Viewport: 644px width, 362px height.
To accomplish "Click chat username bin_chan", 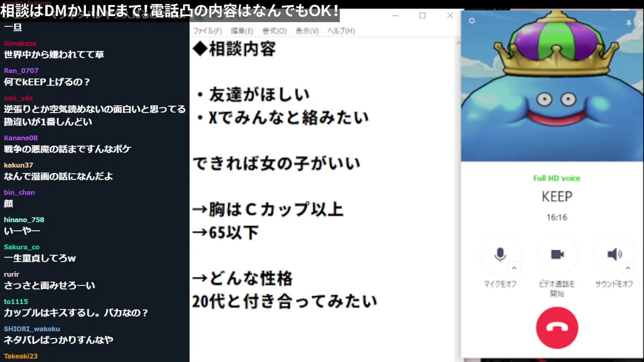I will 19,192.
